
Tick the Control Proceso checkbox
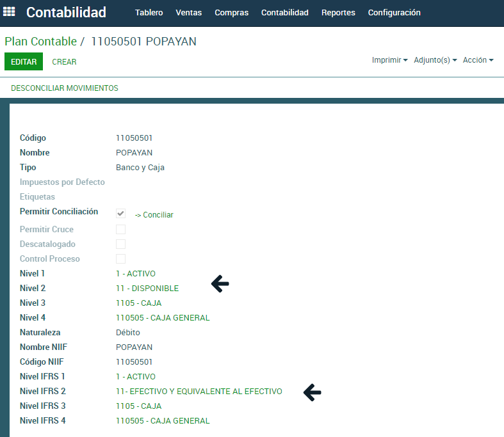coord(120,258)
